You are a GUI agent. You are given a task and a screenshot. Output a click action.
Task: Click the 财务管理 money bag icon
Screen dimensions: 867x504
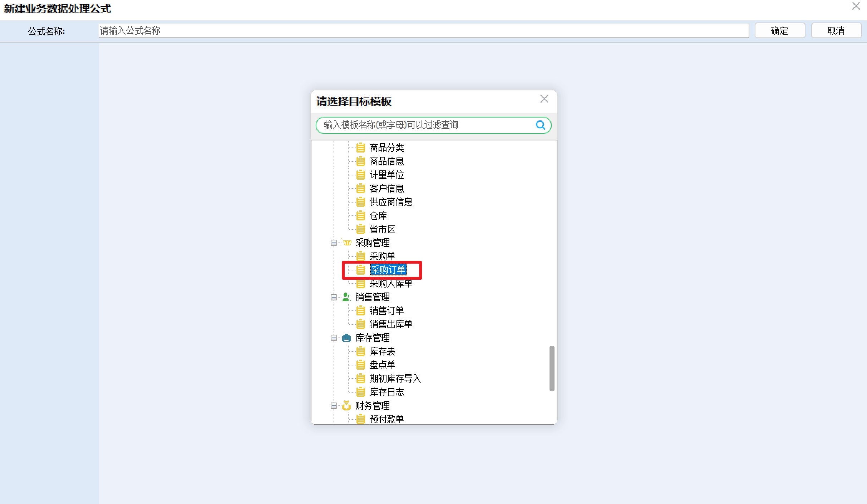click(x=346, y=405)
